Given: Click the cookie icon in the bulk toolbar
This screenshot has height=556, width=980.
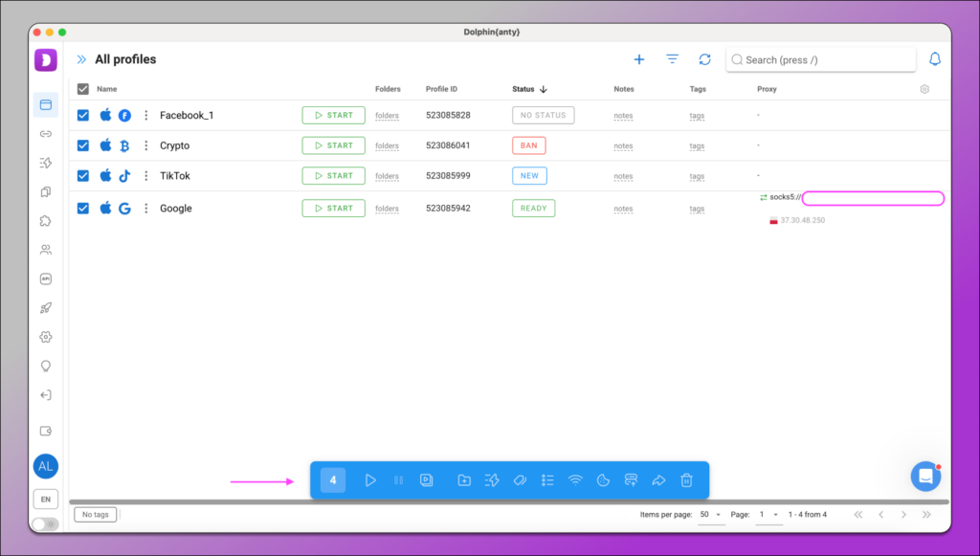Looking at the screenshot, I should 603,480.
